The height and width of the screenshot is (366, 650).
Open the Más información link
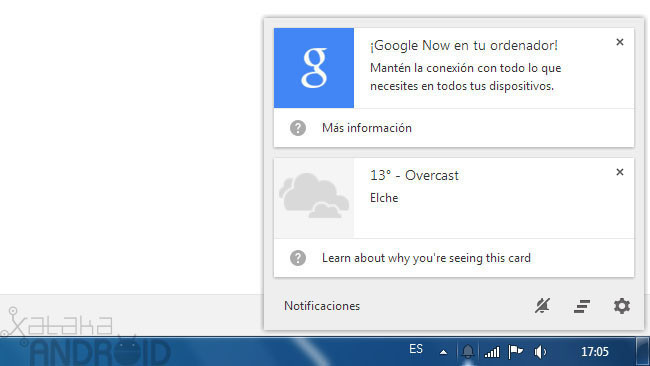tap(367, 128)
